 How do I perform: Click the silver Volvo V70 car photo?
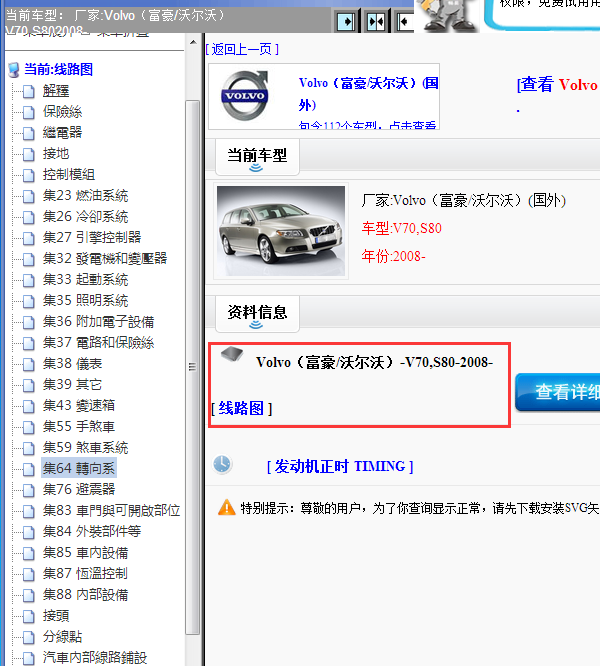click(281, 231)
